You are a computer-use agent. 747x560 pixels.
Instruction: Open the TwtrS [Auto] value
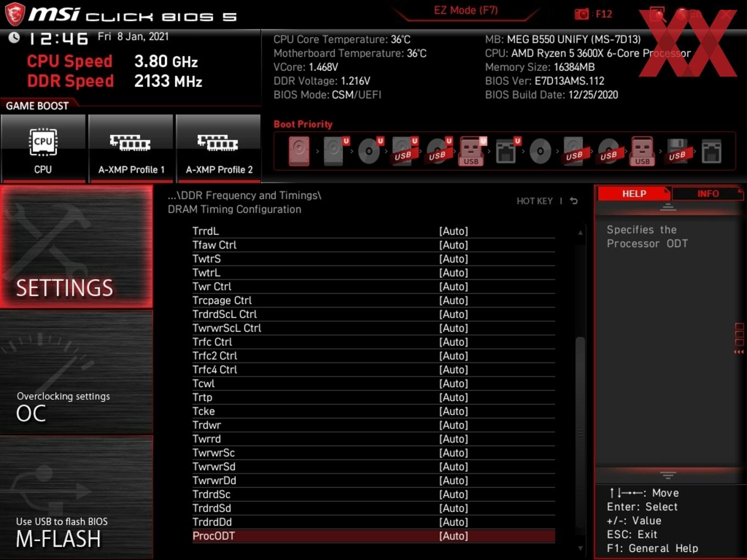(x=454, y=259)
